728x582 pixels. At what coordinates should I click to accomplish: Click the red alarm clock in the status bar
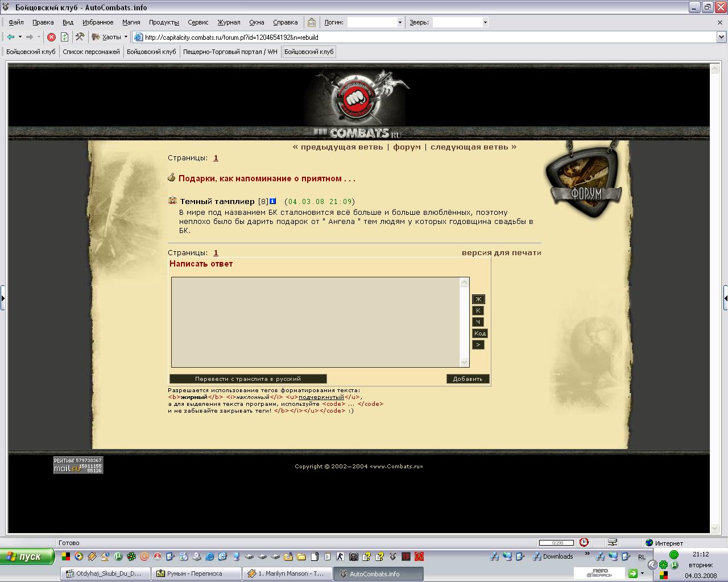pyautogui.click(x=584, y=543)
